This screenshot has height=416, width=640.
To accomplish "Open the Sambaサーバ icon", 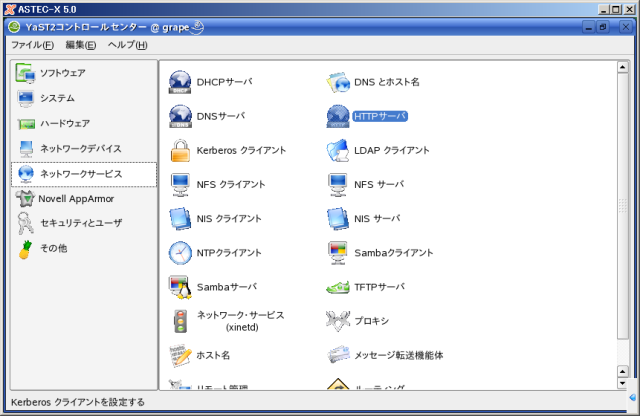I will point(180,287).
